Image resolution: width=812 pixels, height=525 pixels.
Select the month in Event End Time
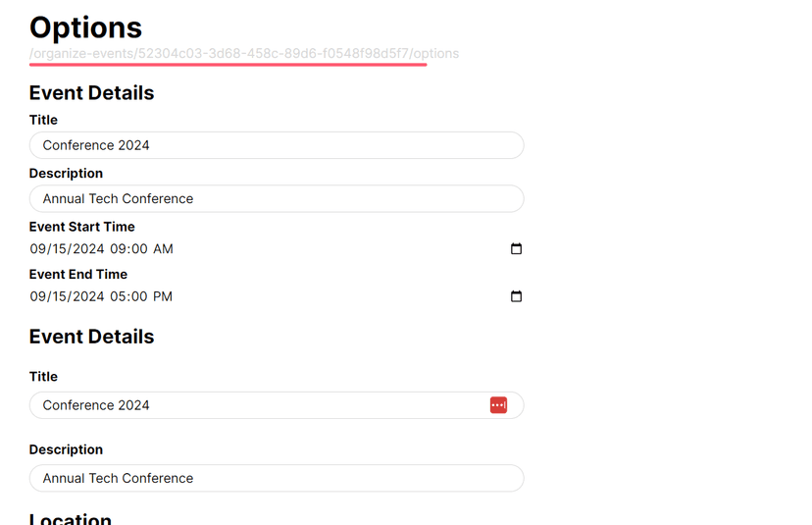coord(38,296)
